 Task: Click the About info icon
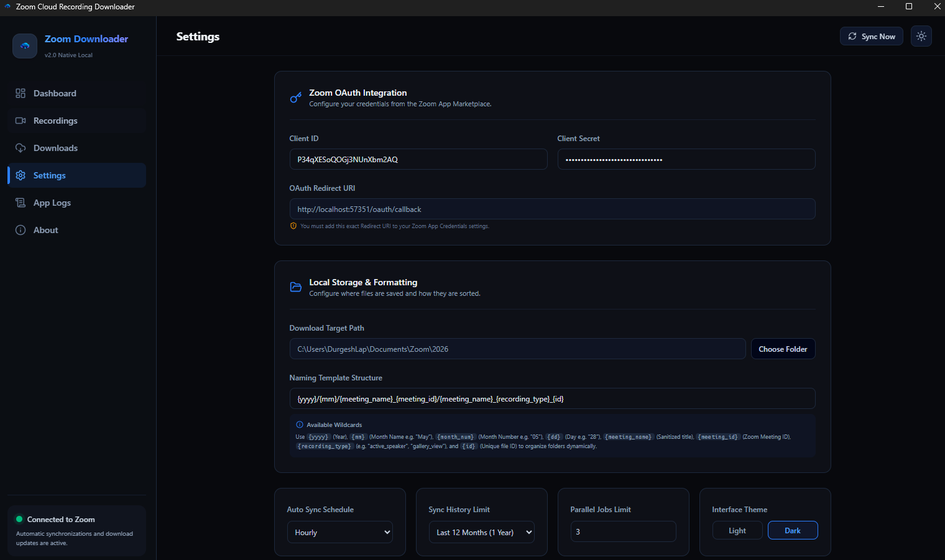pos(21,230)
